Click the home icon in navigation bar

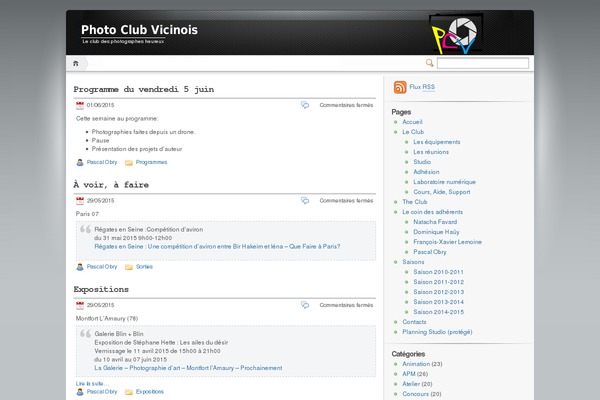point(76,63)
